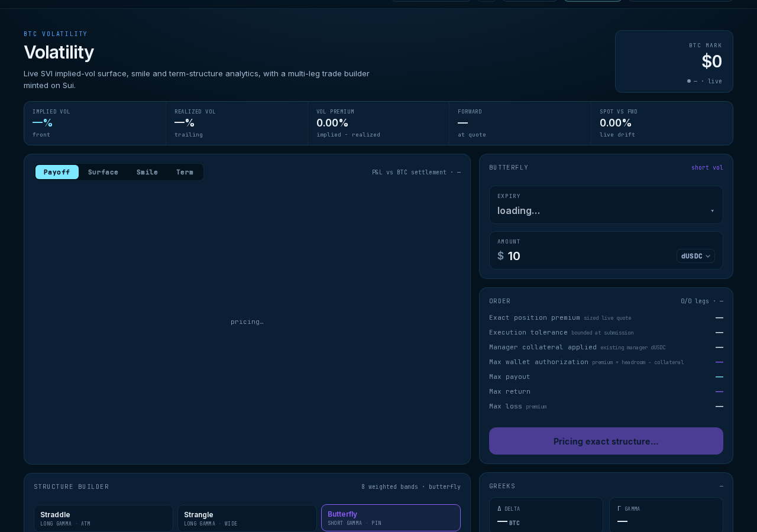This screenshot has height=532, width=757.
Task: Click the live status dot
Action: coord(689,81)
